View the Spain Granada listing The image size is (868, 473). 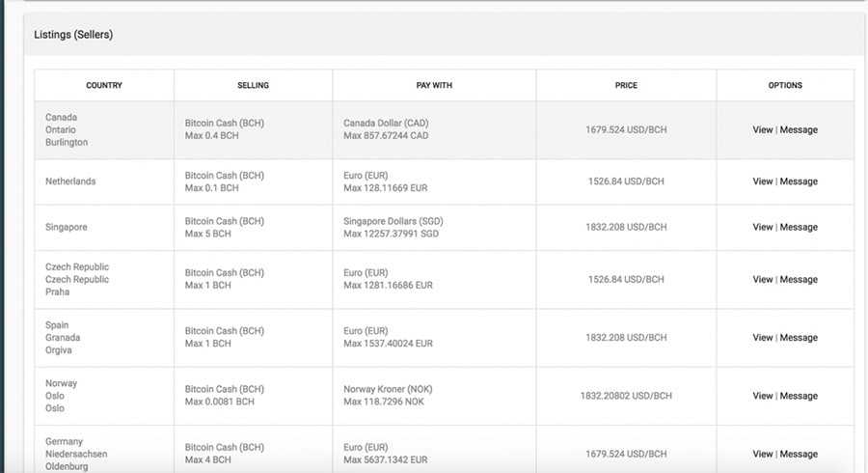click(762, 338)
